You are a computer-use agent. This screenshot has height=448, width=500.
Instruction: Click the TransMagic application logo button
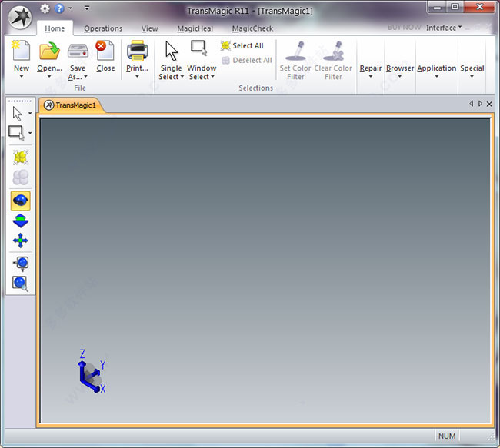point(18,18)
